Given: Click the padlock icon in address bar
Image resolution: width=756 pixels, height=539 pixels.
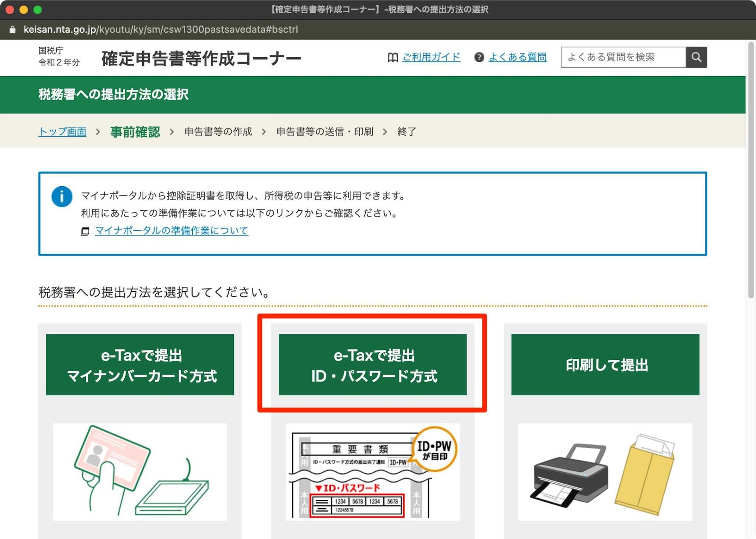Looking at the screenshot, I should [x=13, y=29].
